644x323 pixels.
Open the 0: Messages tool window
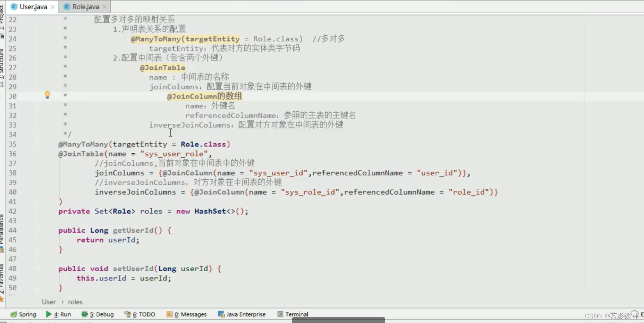[x=186, y=314]
